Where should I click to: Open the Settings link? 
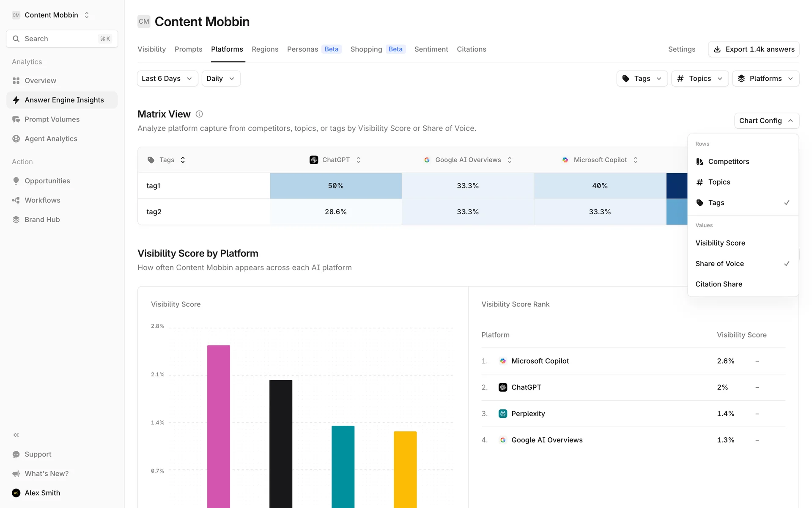(681, 50)
